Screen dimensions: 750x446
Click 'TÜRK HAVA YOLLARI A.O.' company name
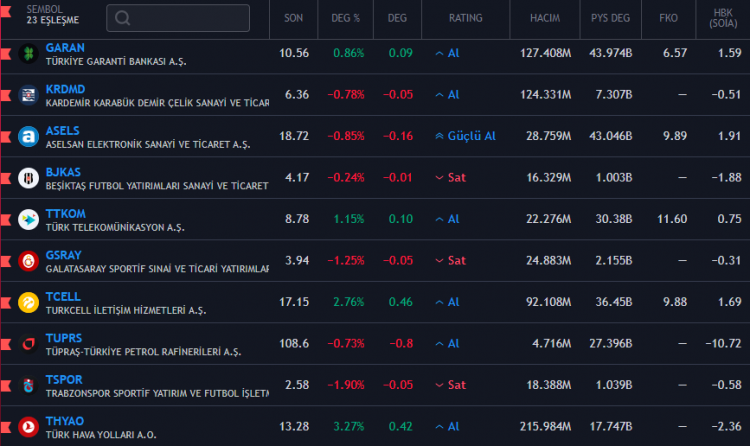point(101,435)
